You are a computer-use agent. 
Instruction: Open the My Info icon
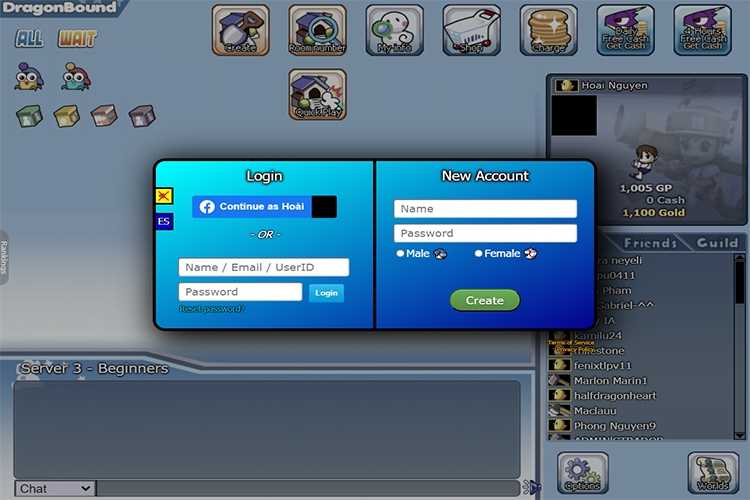pos(395,30)
